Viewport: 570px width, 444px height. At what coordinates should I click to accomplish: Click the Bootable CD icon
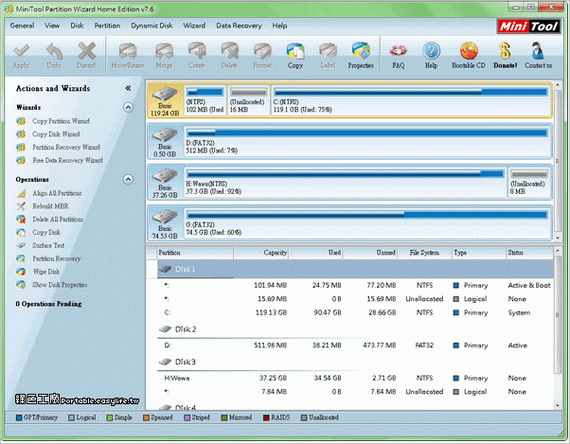[x=469, y=51]
